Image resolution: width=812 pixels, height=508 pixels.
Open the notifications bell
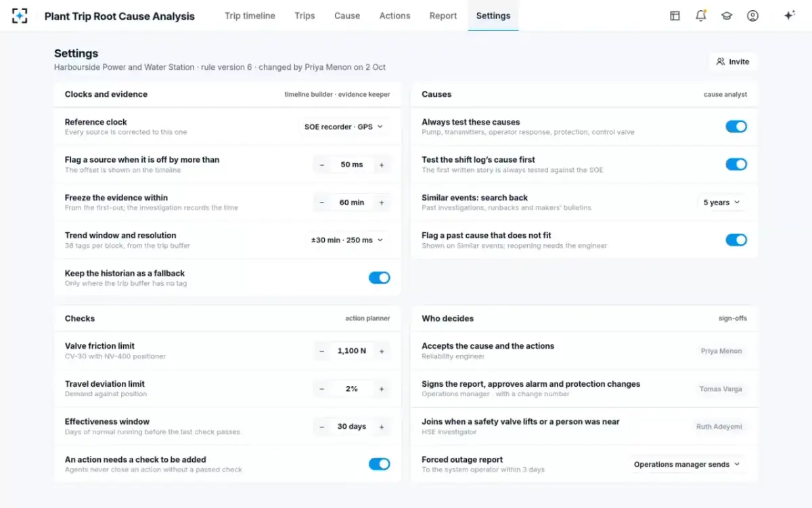701,16
